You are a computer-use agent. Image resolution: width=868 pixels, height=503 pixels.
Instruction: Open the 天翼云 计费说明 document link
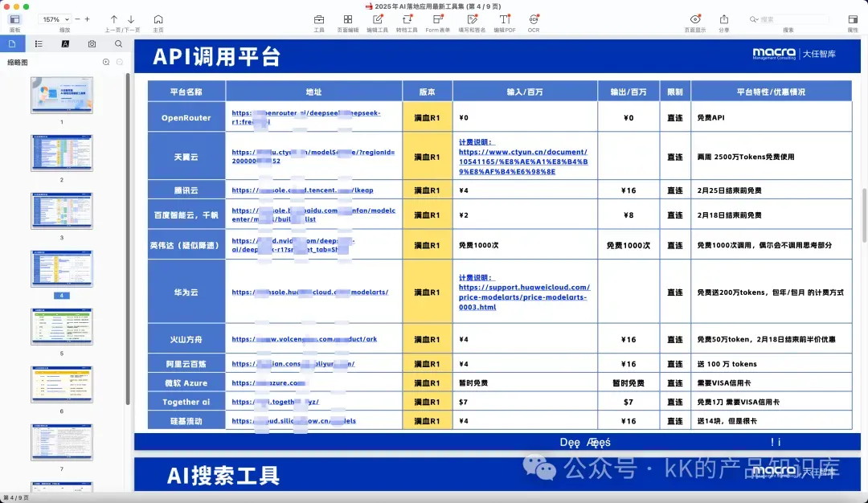pos(523,157)
